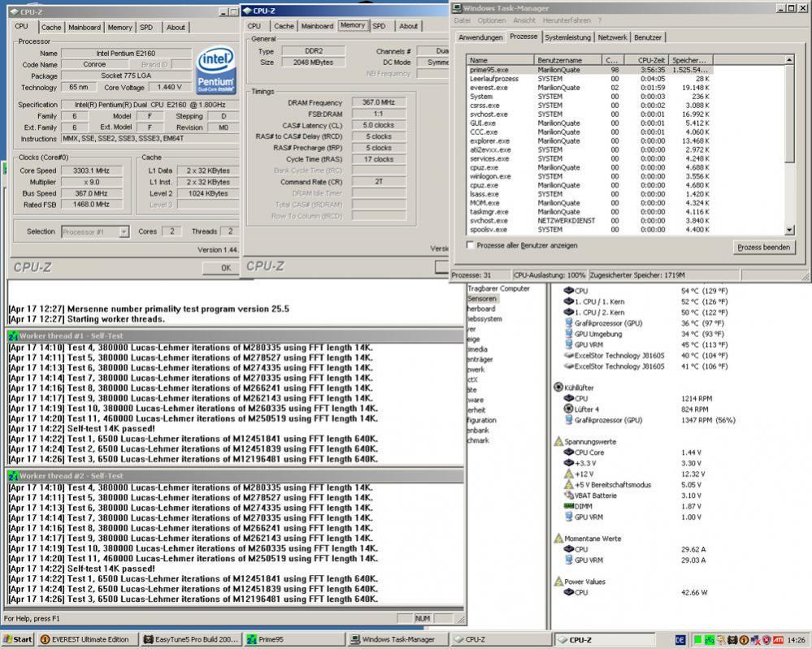Sort processes by the Name column header
Viewport: 812px width, 649px height.
pos(500,60)
